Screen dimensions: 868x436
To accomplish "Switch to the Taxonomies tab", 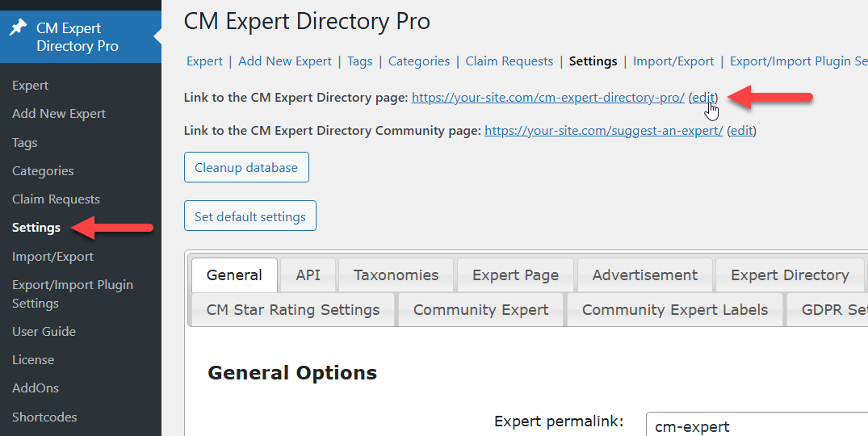I will [x=396, y=275].
